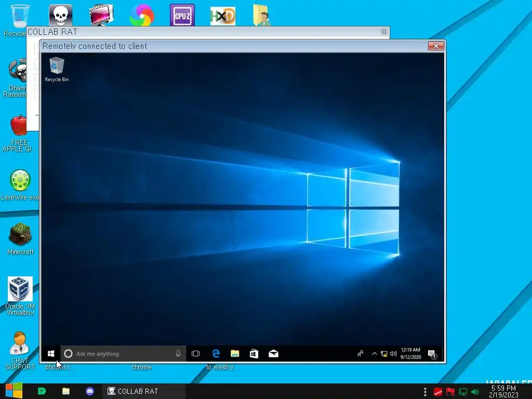Open the three-dot tray overflow on host
The image size is (532, 399).
coord(425,392)
